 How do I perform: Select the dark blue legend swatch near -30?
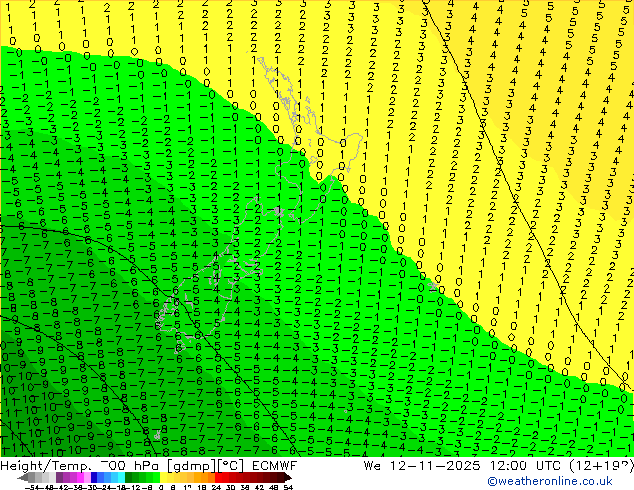94,477
